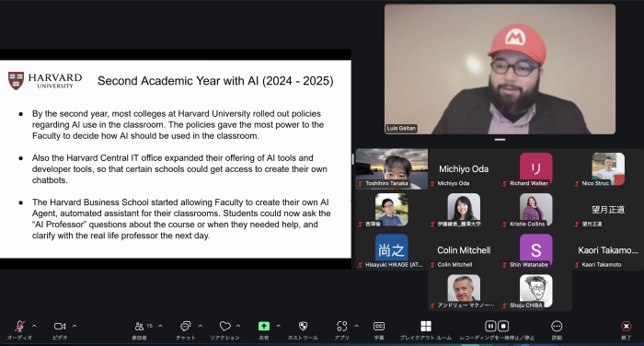The width and height of the screenshot is (644, 346).
Task: Select Michiyo Oda participant tile
Action: coord(464,169)
